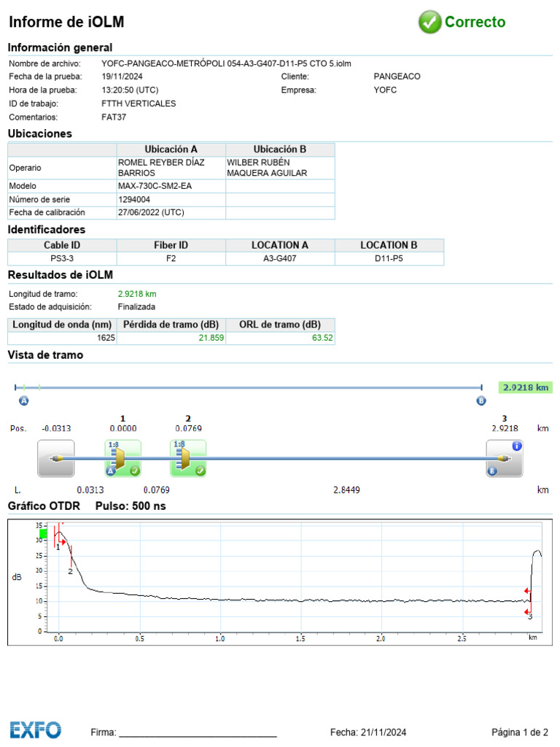Click segment length 2.8449 in the L row

click(346, 489)
